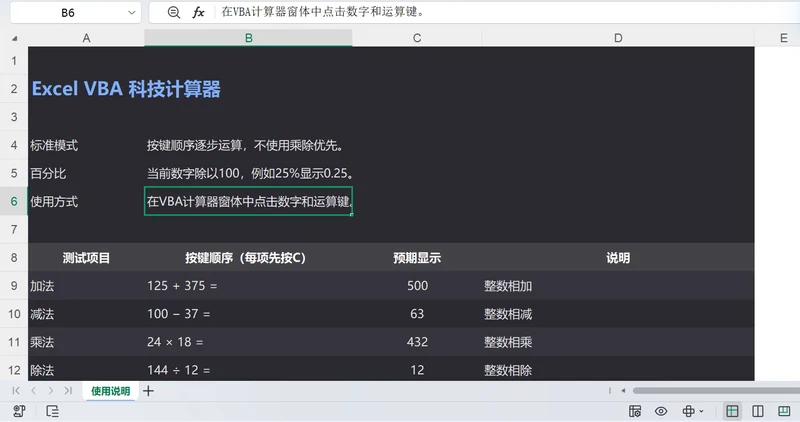This screenshot has height=422, width=800.
Task: Select cell '百分比'
Action: (x=86, y=173)
